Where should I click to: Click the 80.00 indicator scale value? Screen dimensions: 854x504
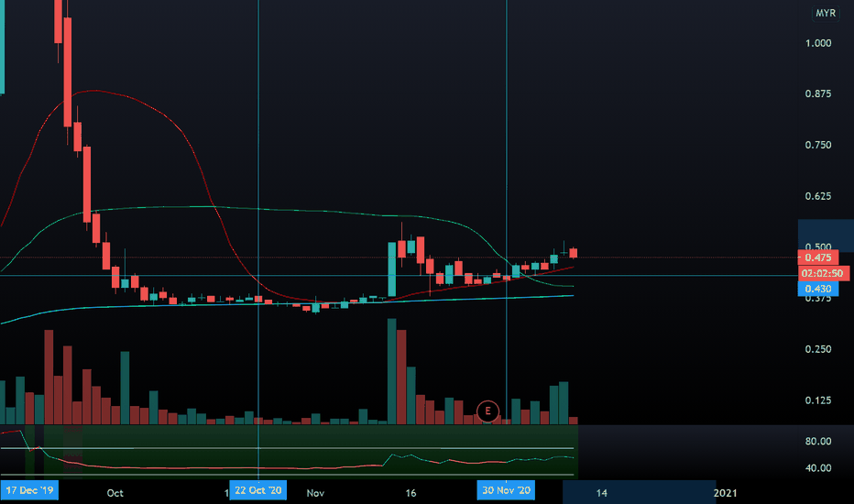(x=818, y=442)
